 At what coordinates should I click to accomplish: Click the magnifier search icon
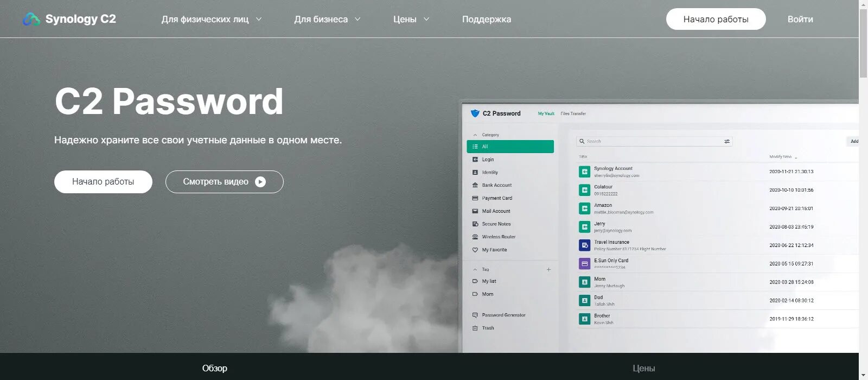[582, 141]
